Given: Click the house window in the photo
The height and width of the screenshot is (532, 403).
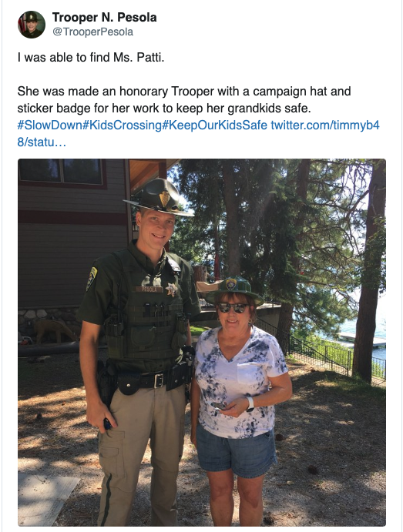Looking at the screenshot, I should pyautogui.click(x=60, y=172).
